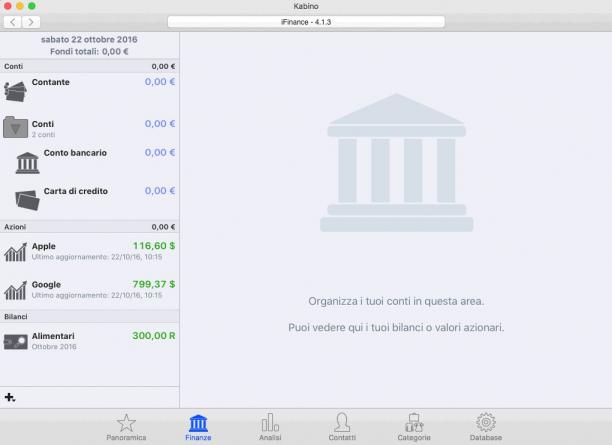Select the Conti group label

43,124
